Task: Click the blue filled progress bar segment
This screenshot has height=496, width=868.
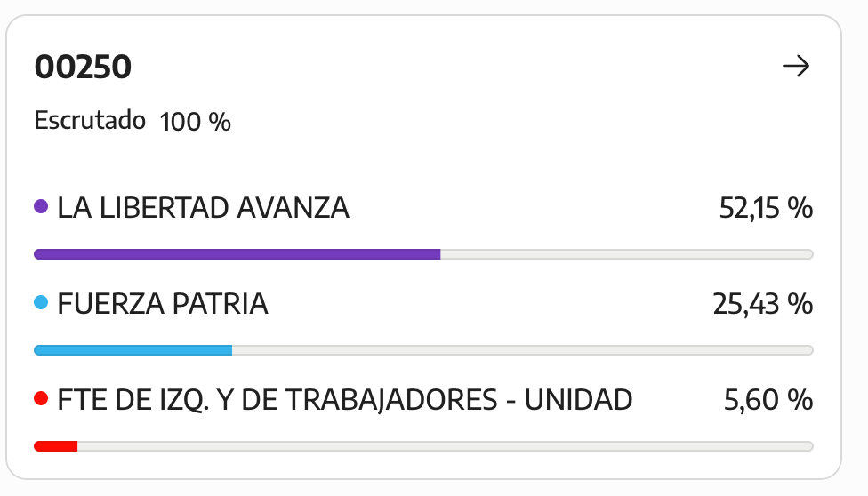Action: pyautogui.click(x=133, y=350)
